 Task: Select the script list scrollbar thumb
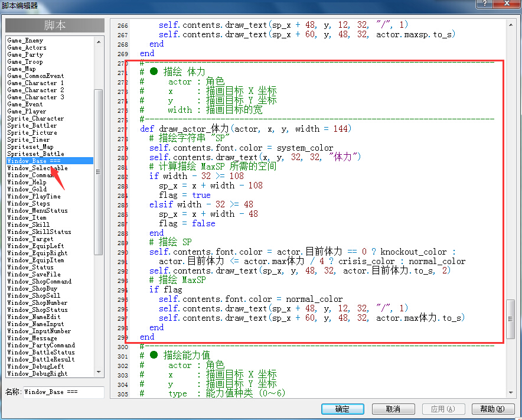click(98, 172)
